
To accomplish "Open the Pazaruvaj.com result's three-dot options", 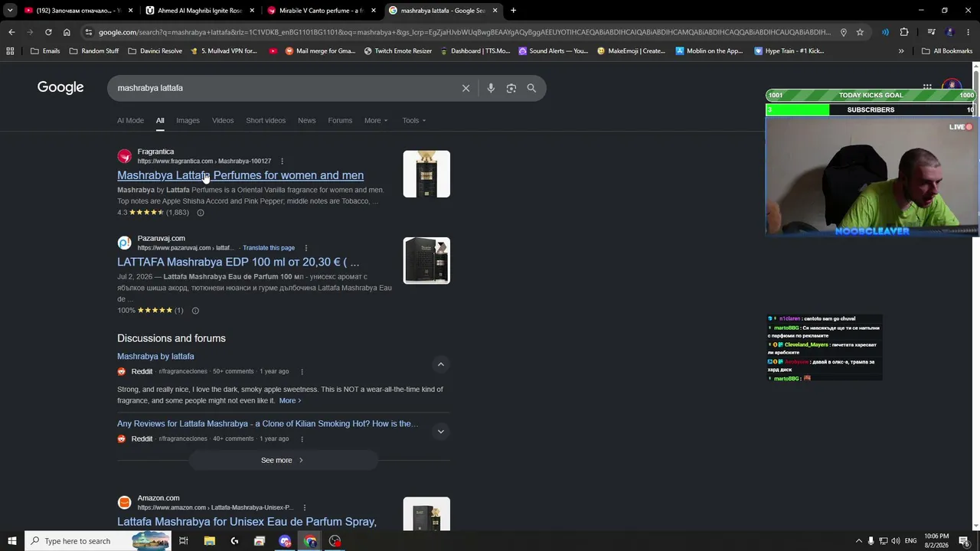I will (305, 248).
